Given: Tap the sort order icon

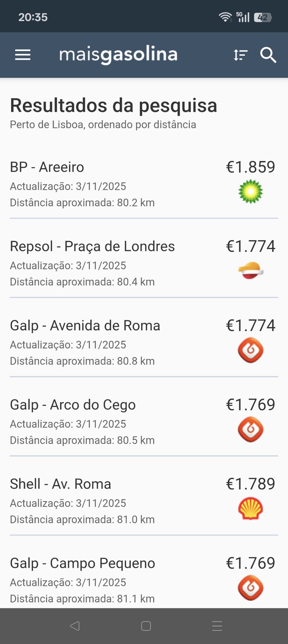Looking at the screenshot, I should [240, 55].
